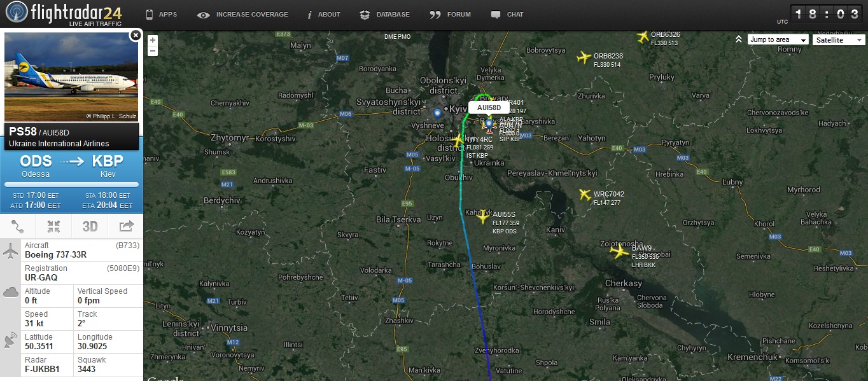
Task: Click the flight progress bar ODS to KBP
Action: 71,184
